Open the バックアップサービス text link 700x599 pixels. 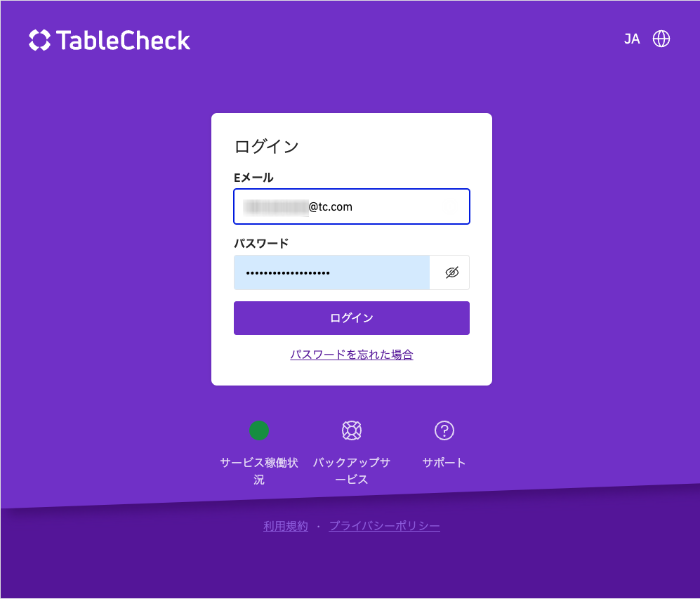[x=351, y=470]
